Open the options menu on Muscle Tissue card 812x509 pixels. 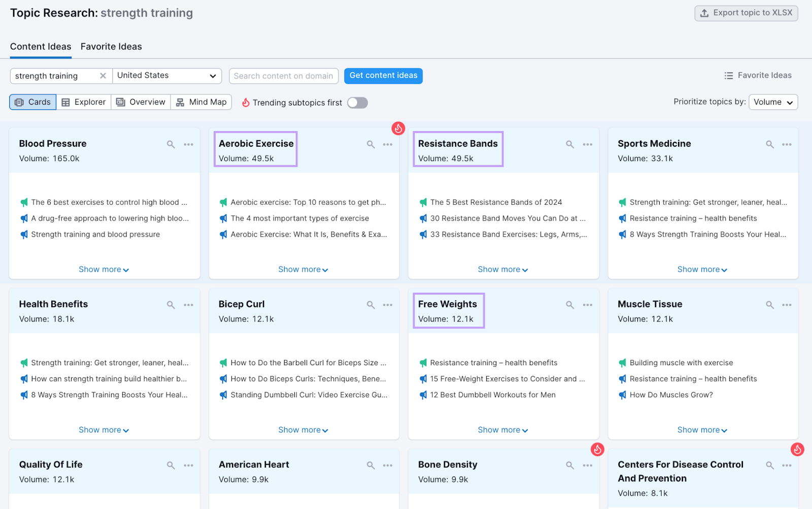click(x=787, y=305)
